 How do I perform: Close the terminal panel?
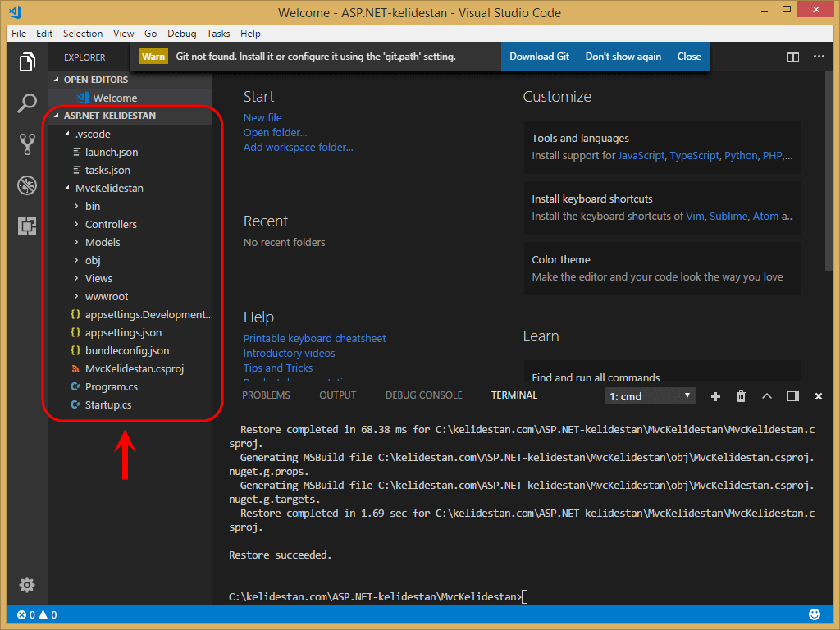[818, 396]
